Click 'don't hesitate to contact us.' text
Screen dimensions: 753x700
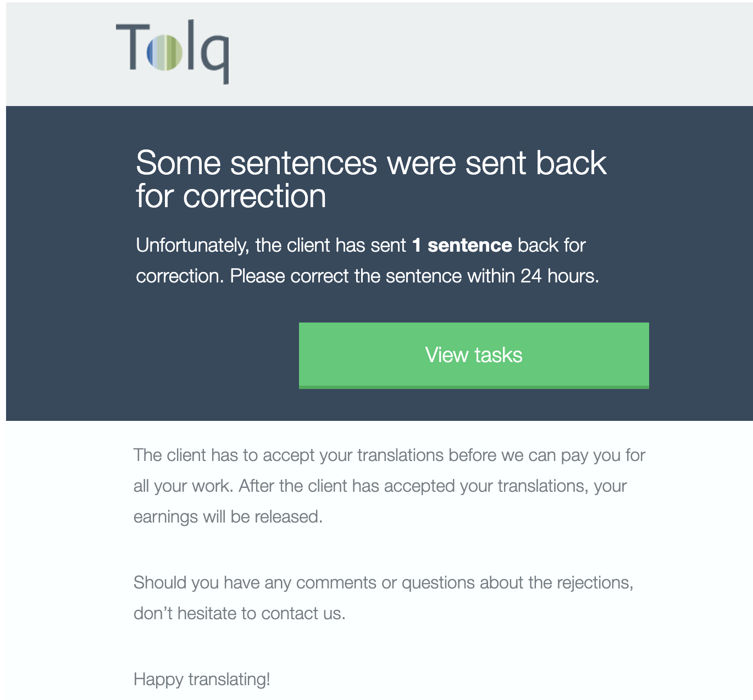click(240, 613)
